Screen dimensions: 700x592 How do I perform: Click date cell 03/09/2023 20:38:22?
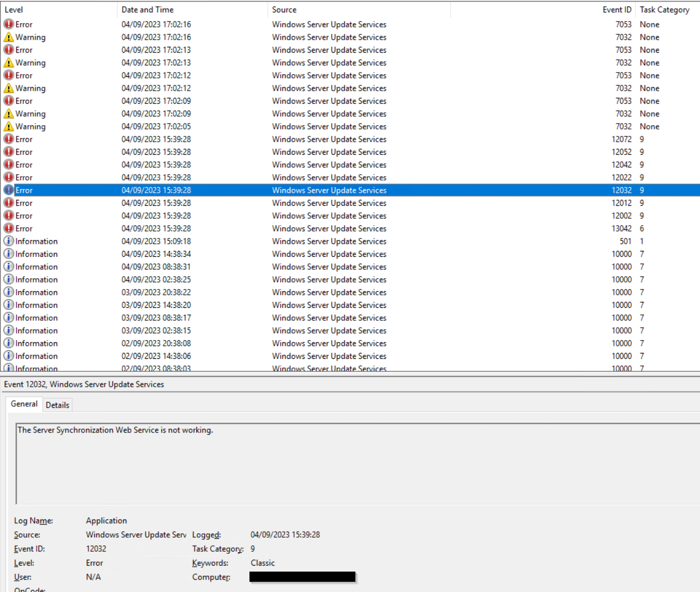click(x=156, y=292)
